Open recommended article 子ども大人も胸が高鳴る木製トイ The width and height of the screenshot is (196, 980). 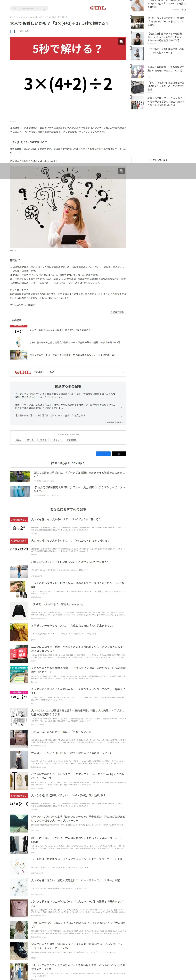(78, 670)
